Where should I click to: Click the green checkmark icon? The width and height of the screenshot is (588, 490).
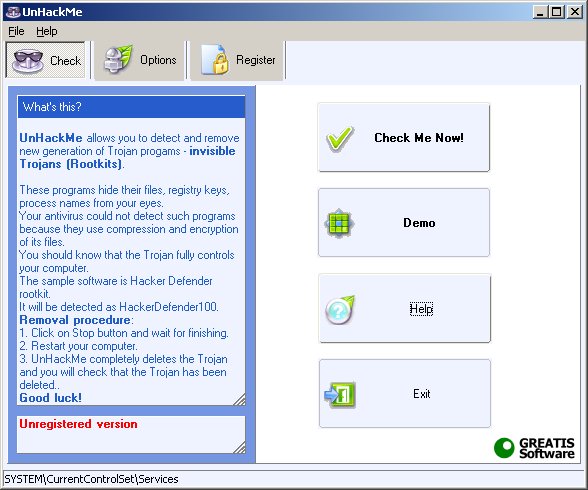(x=340, y=138)
